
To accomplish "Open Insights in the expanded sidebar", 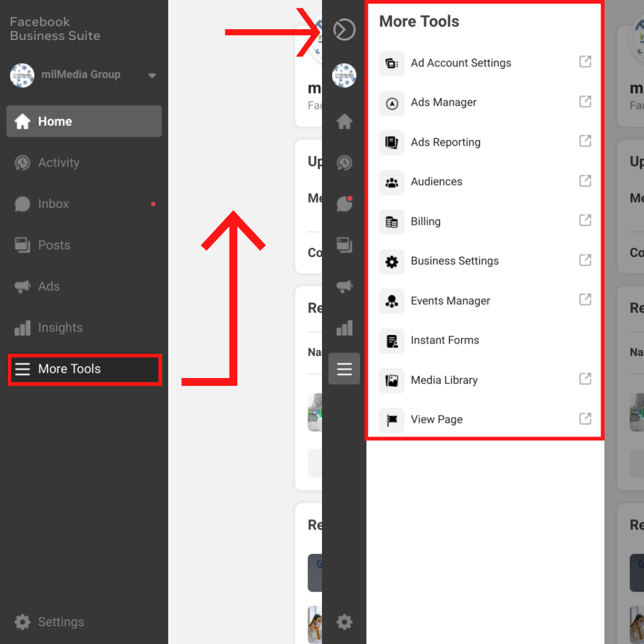I will (84, 327).
